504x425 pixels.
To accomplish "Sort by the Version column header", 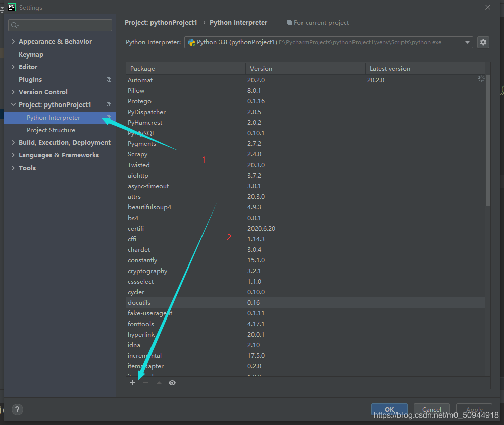I will pyautogui.click(x=261, y=69).
